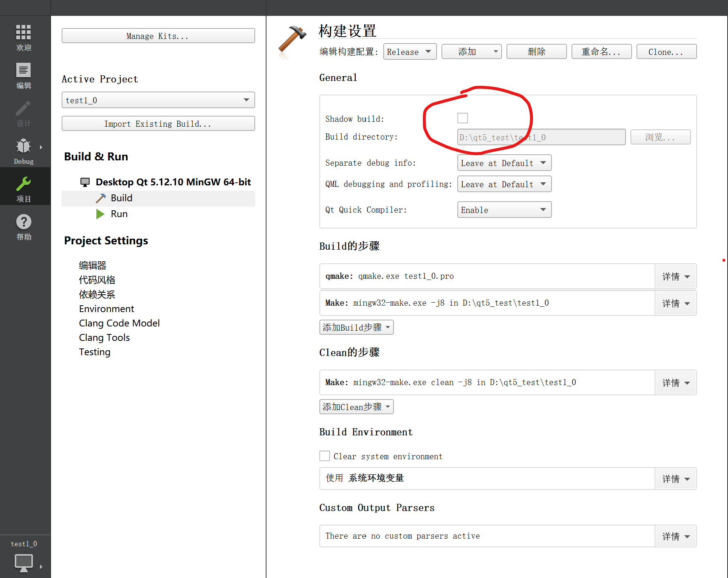Image resolution: width=728 pixels, height=578 pixels.
Task: Click There are no custom parsers active
Action: [403, 536]
